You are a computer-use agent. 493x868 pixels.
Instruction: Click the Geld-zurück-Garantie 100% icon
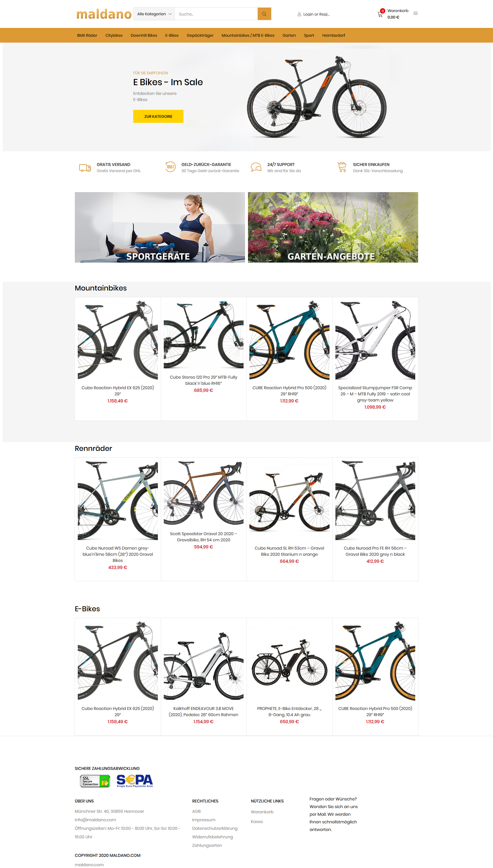tap(170, 167)
